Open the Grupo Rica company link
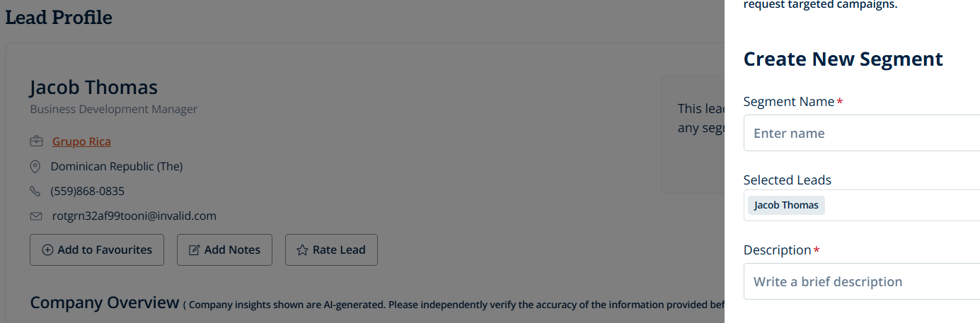Screen dimensions: 980x323 point(81,141)
